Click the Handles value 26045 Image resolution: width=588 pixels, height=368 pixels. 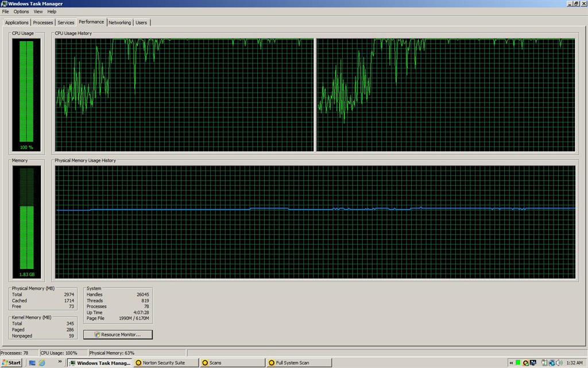tap(142, 294)
